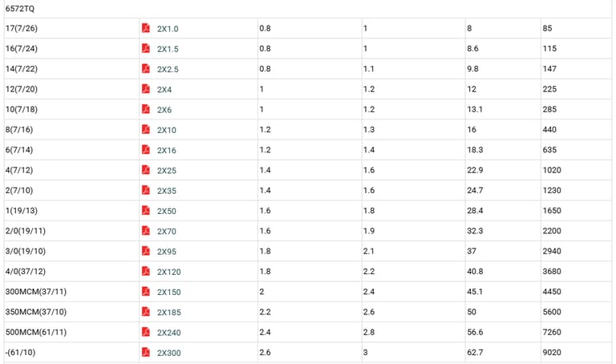Click the 2X240 link text
This screenshot has width=616, height=364.
pos(168,332)
